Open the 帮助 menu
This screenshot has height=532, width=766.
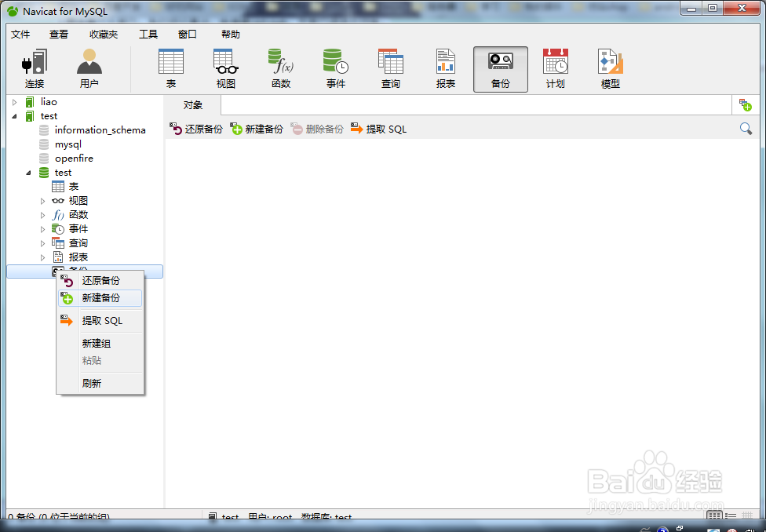coord(231,35)
